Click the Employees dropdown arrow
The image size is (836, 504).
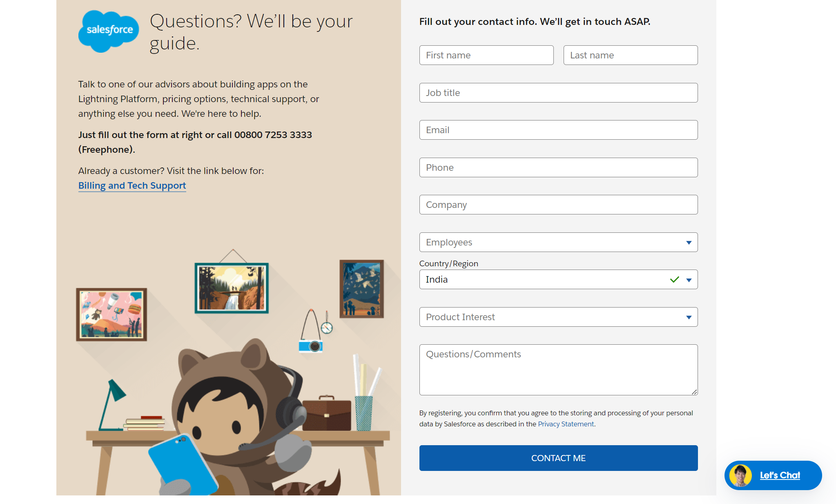click(x=689, y=243)
